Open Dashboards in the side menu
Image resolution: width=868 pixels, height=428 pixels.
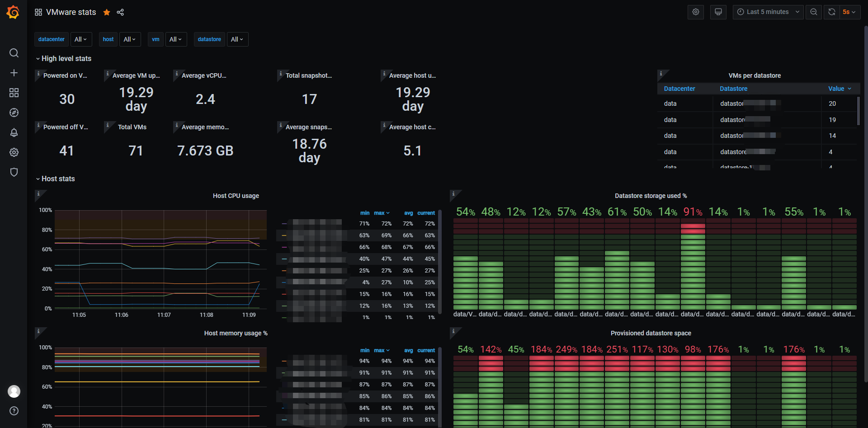tap(14, 93)
